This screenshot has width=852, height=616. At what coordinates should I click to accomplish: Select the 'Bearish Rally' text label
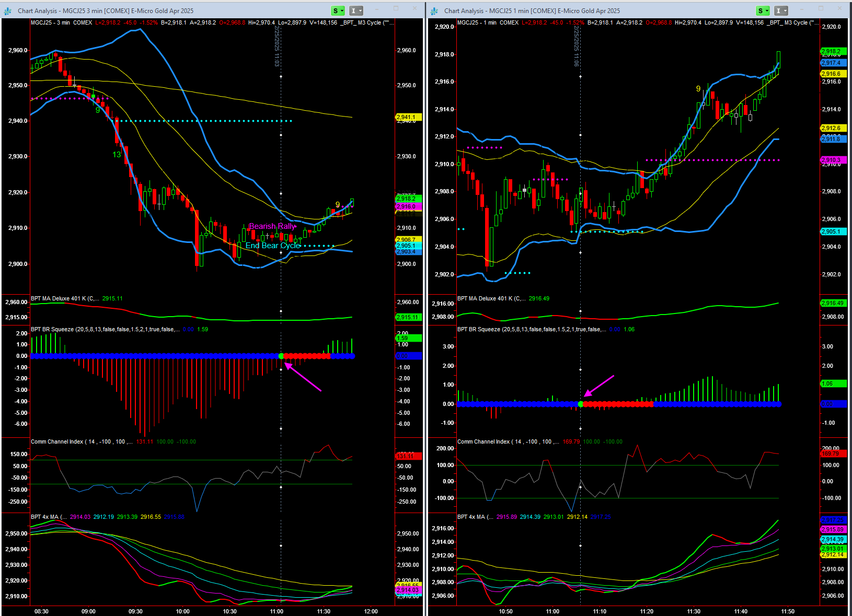272,226
